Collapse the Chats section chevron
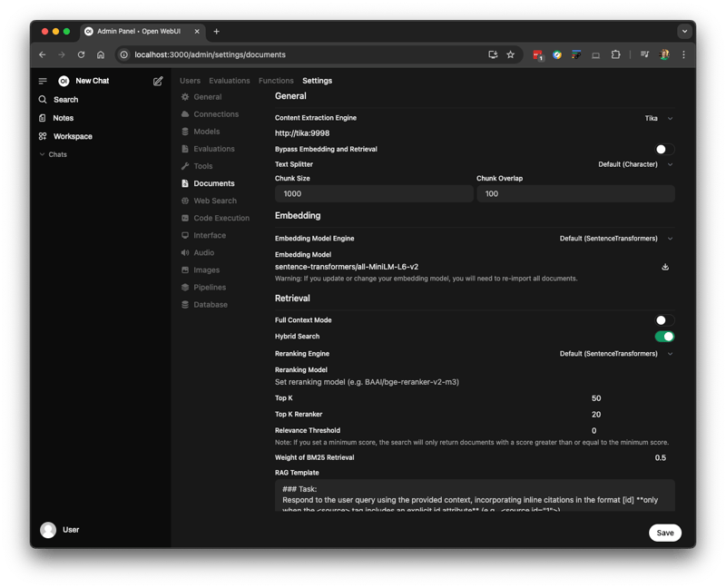The image size is (726, 588). [x=42, y=154]
